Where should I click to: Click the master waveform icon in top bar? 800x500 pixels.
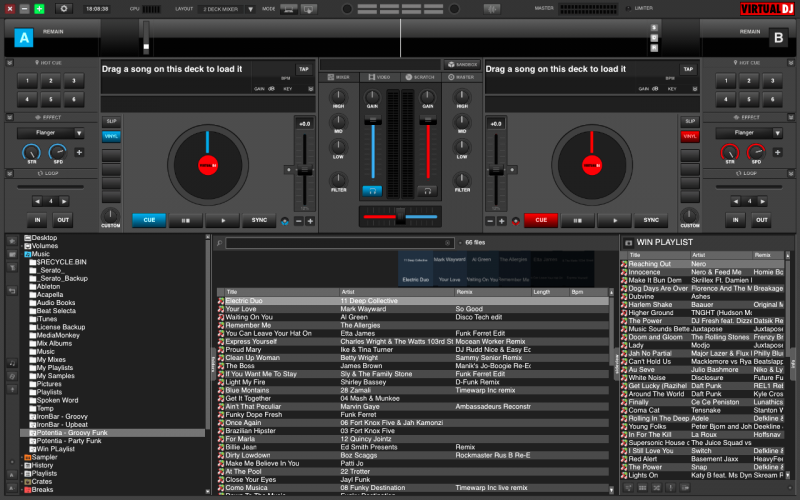click(x=492, y=9)
